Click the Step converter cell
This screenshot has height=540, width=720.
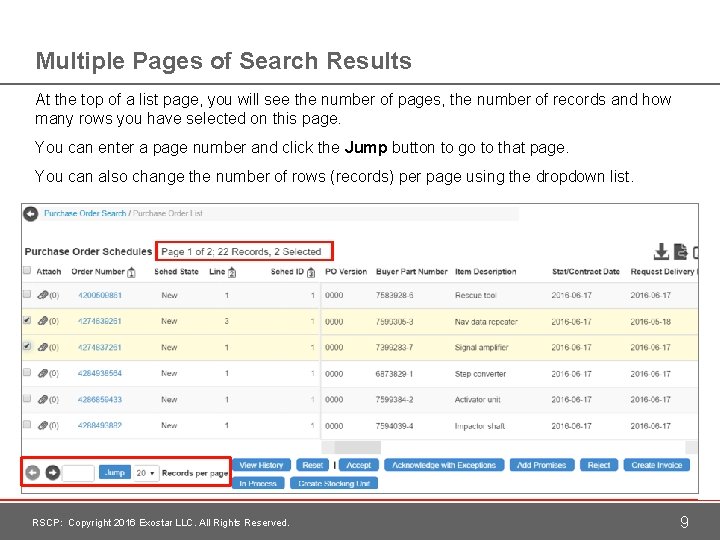tap(480, 374)
